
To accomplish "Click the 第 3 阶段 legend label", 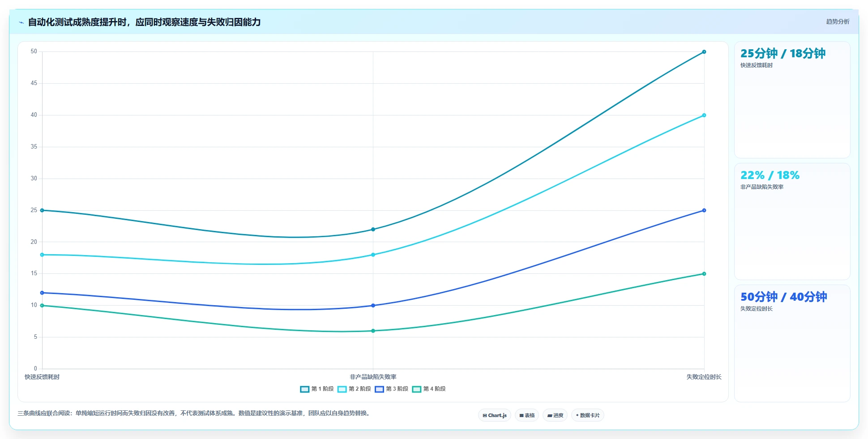I will pyautogui.click(x=397, y=389).
